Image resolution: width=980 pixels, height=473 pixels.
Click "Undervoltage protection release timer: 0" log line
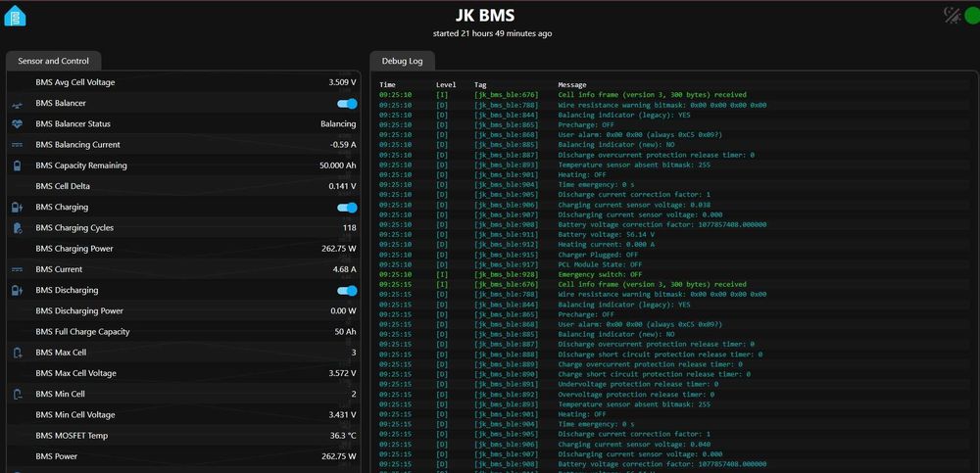coord(638,384)
